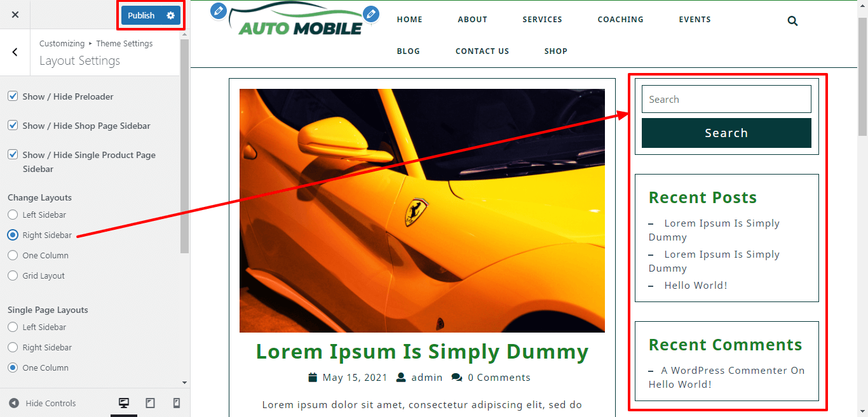Open the SERVICES menu item

tap(542, 20)
